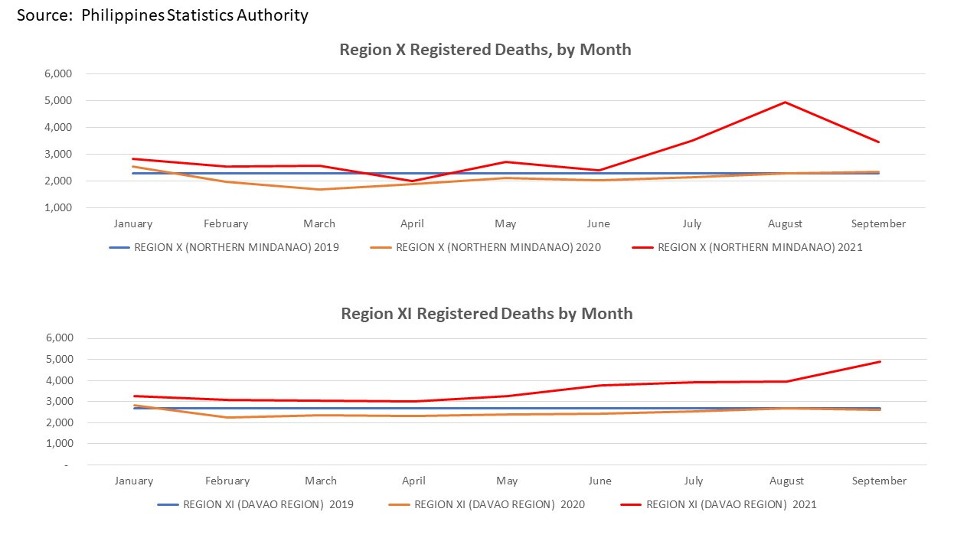This screenshot has width=980, height=551.
Task: Select the orange line's March dip point
Action: pyautogui.click(x=318, y=189)
